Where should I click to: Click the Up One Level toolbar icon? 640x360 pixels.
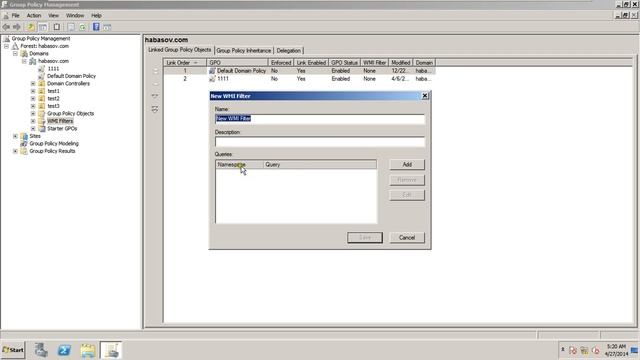(x=31, y=27)
